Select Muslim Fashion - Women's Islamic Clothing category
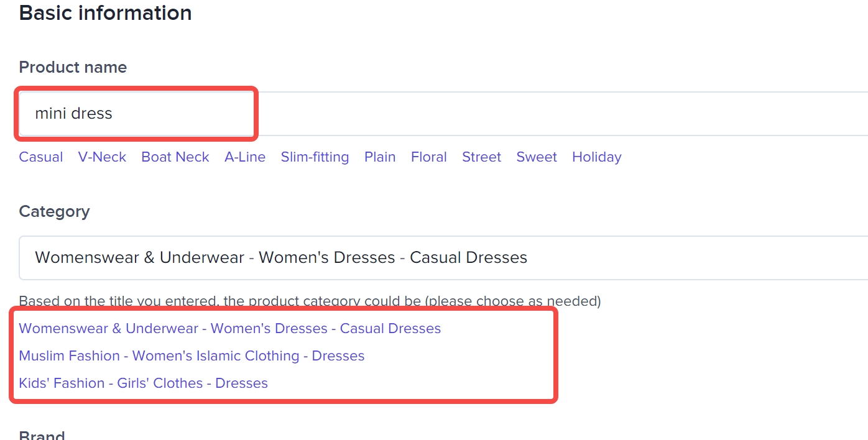This screenshot has width=868, height=440. (192, 356)
